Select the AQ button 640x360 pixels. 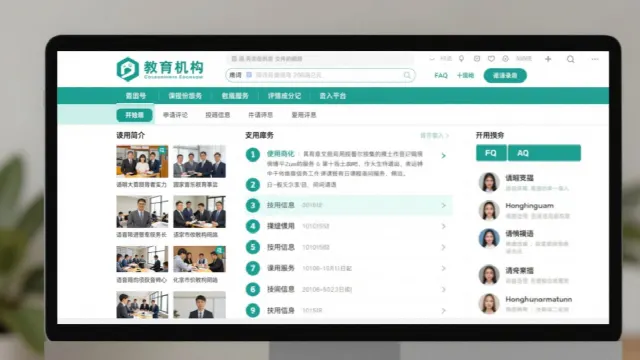coord(544,153)
